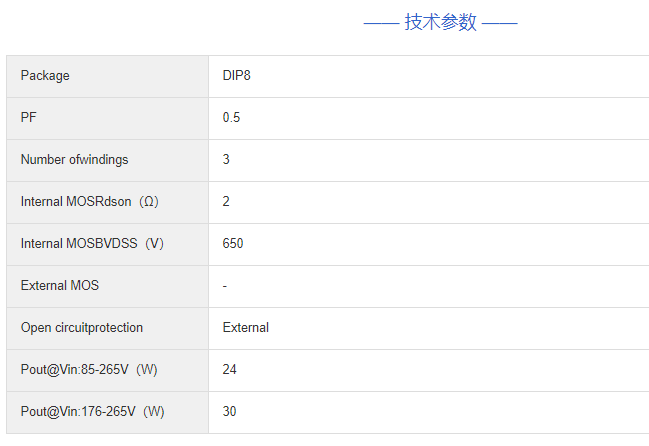The height and width of the screenshot is (446, 649).
Task: Select the External MOS dash value
Action: [x=225, y=286]
